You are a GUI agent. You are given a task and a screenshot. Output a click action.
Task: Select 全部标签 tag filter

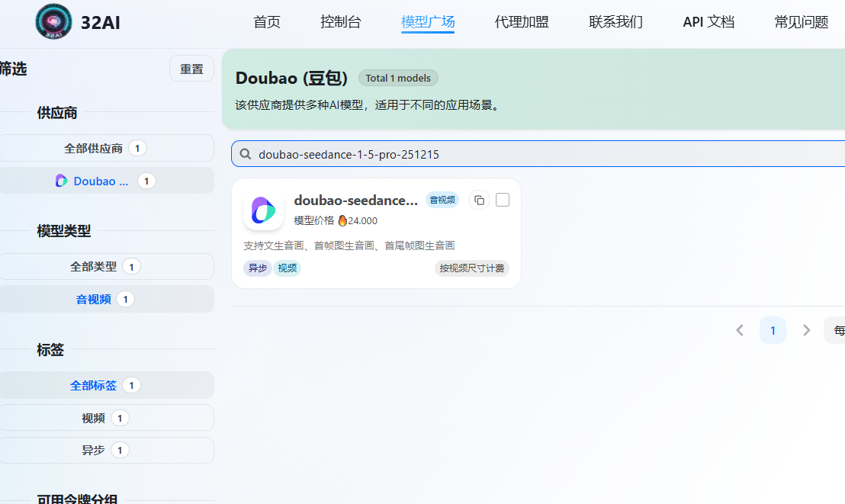point(106,385)
